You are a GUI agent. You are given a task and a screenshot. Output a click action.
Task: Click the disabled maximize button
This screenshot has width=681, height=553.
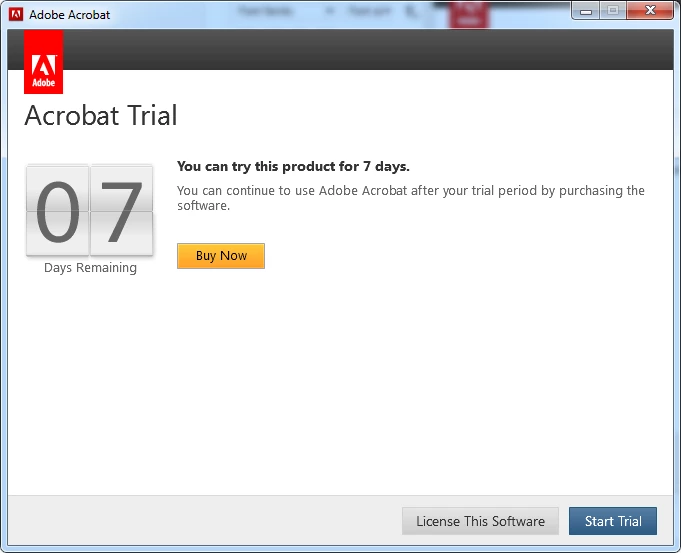[613, 10]
